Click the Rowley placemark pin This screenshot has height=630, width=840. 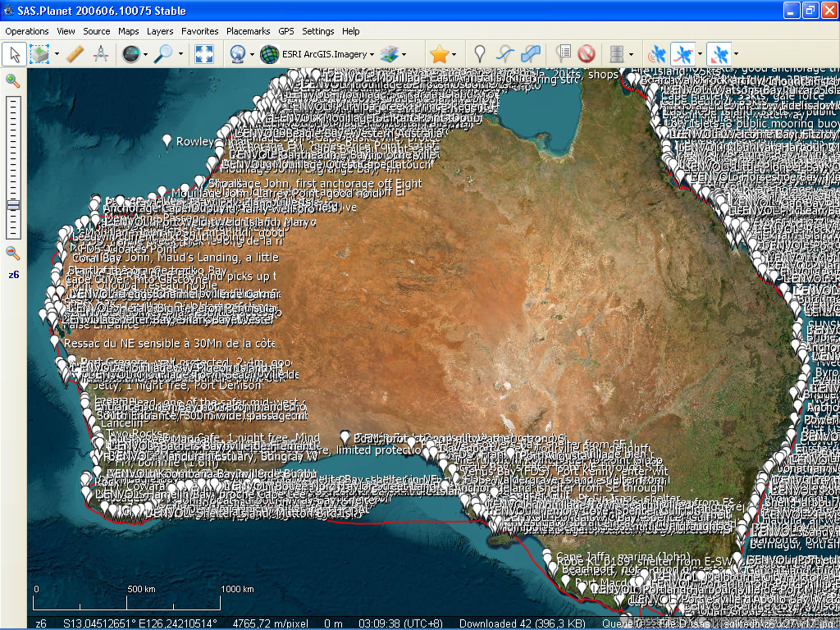tap(167, 141)
